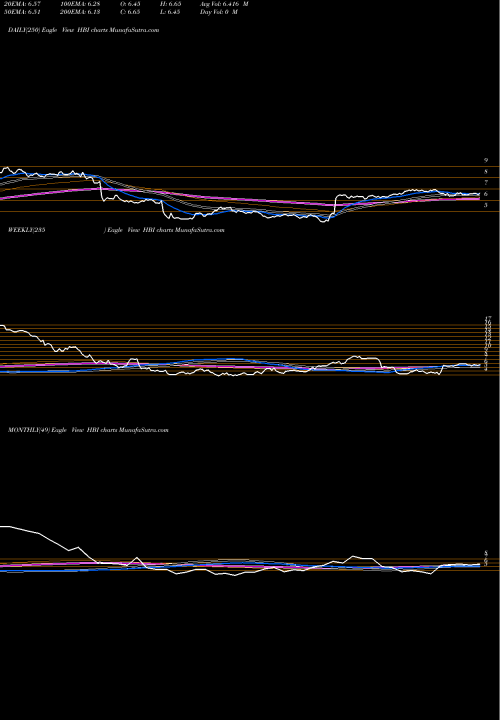Screen dimensions: 500x720
Task: Click the '7' price label on daily chart
Action: (486, 183)
